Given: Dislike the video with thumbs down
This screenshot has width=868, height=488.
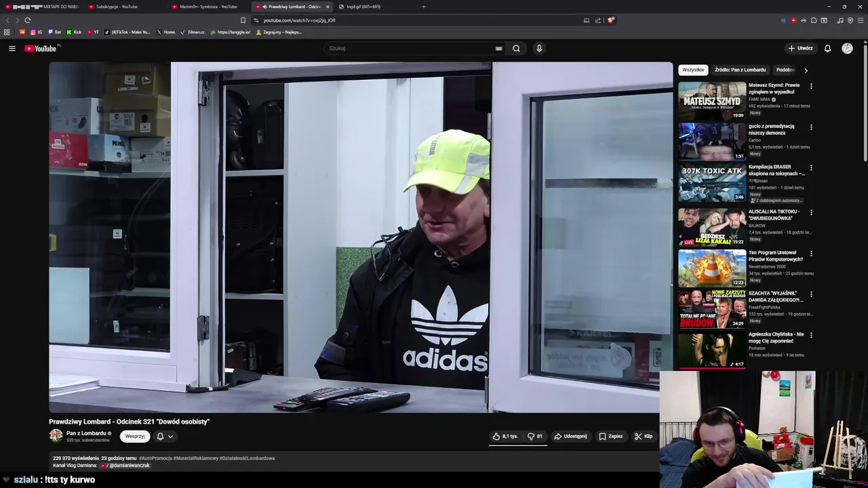Looking at the screenshot, I should pyautogui.click(x=535, y=436).
